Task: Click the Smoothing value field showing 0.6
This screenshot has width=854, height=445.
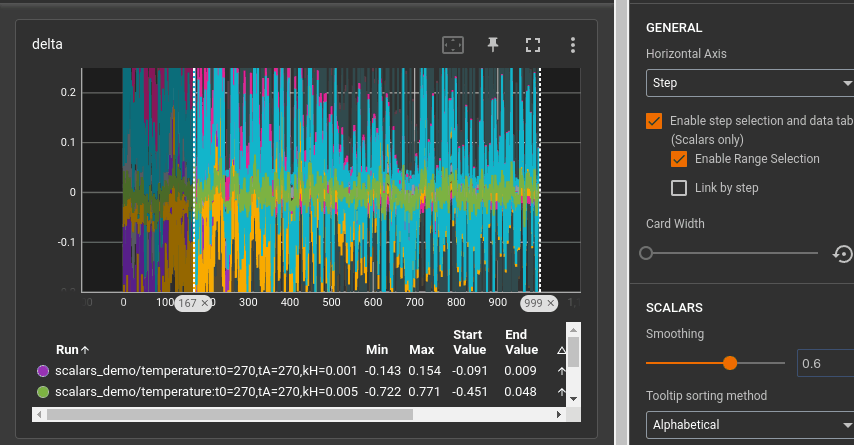Action: [826, 363]
